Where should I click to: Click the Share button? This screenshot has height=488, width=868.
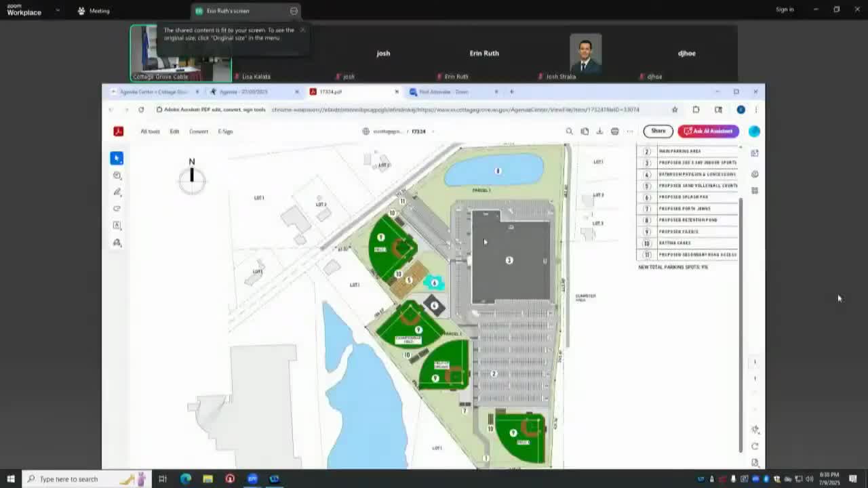[658, 131]
